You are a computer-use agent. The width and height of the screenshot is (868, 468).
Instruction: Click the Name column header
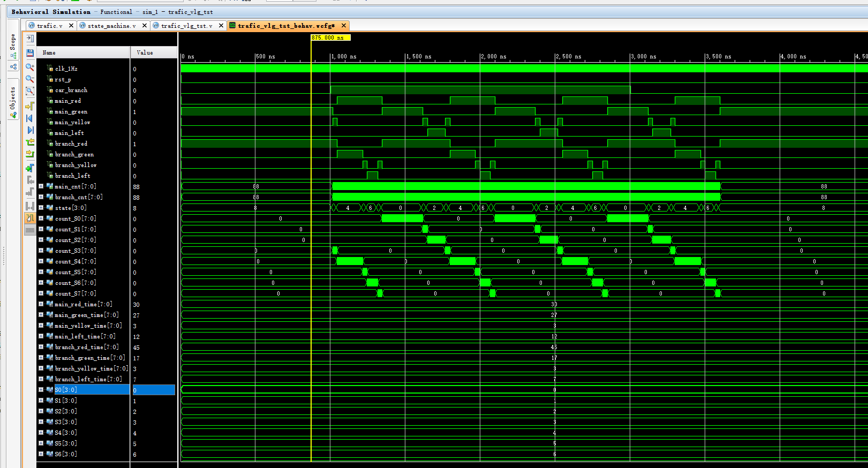tap(83, 52)
